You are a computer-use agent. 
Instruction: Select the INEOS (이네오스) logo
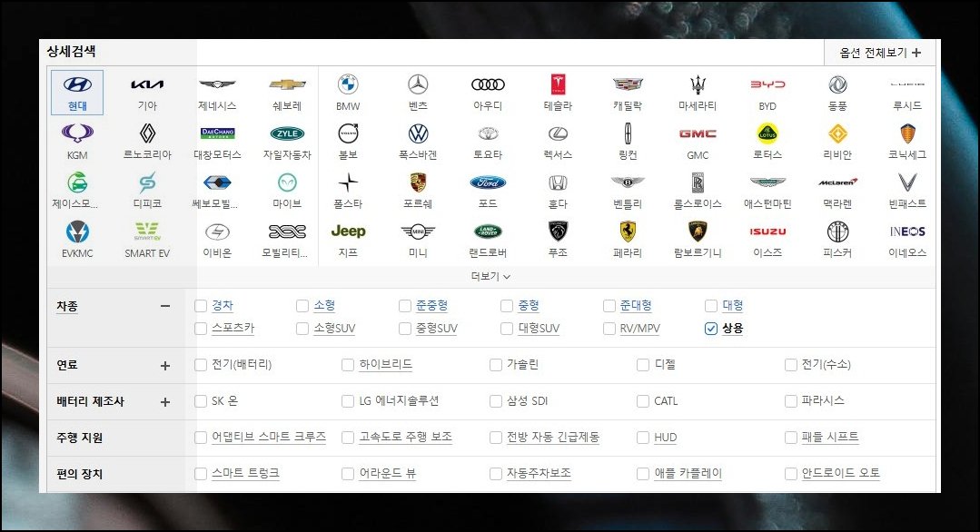907,232
